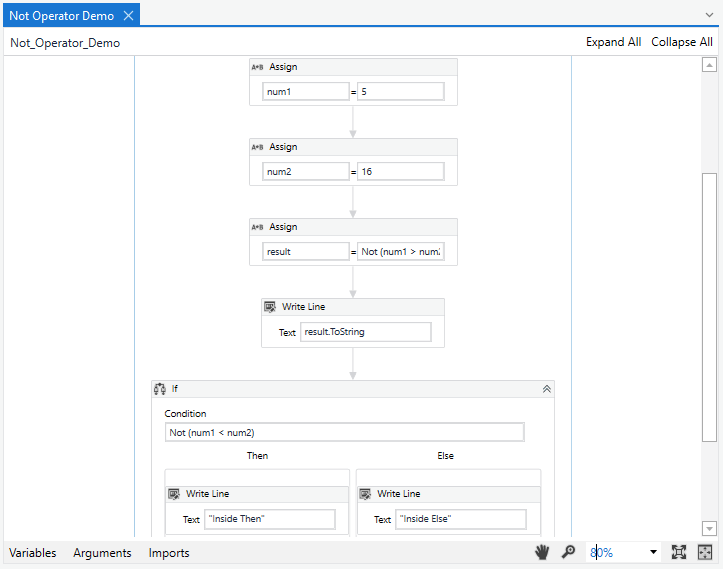The width and height of the screenshot is (723, 569).
Task: Click the scrollbar down arrow
Action: tap(709, 528)
